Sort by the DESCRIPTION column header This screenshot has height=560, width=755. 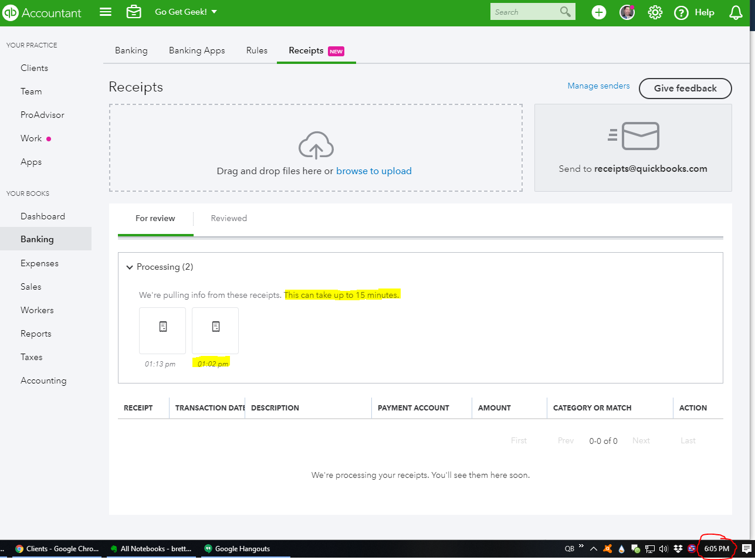click(x=275, y=408)
